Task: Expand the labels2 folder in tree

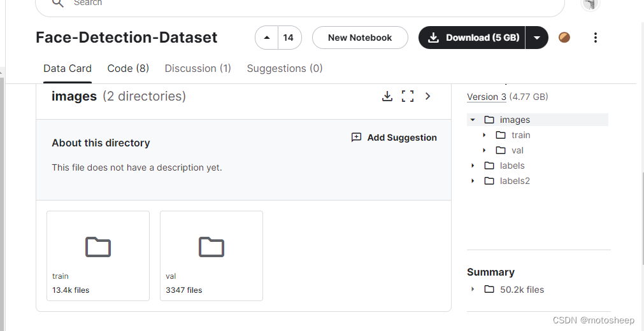Action: click(473, 181)
